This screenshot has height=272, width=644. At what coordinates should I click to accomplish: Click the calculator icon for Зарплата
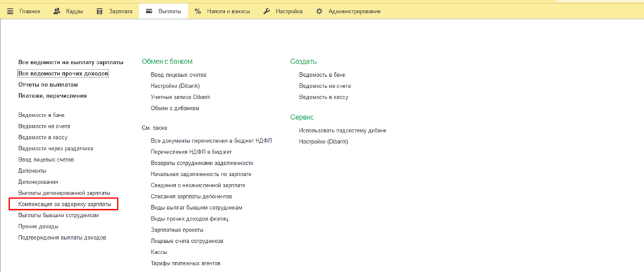tap(100, 11)
